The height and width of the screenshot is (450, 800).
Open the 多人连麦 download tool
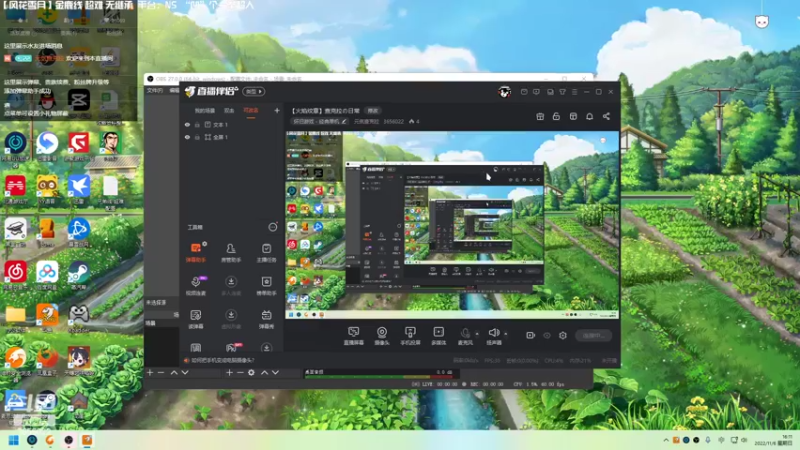click(x=231, y=286)
